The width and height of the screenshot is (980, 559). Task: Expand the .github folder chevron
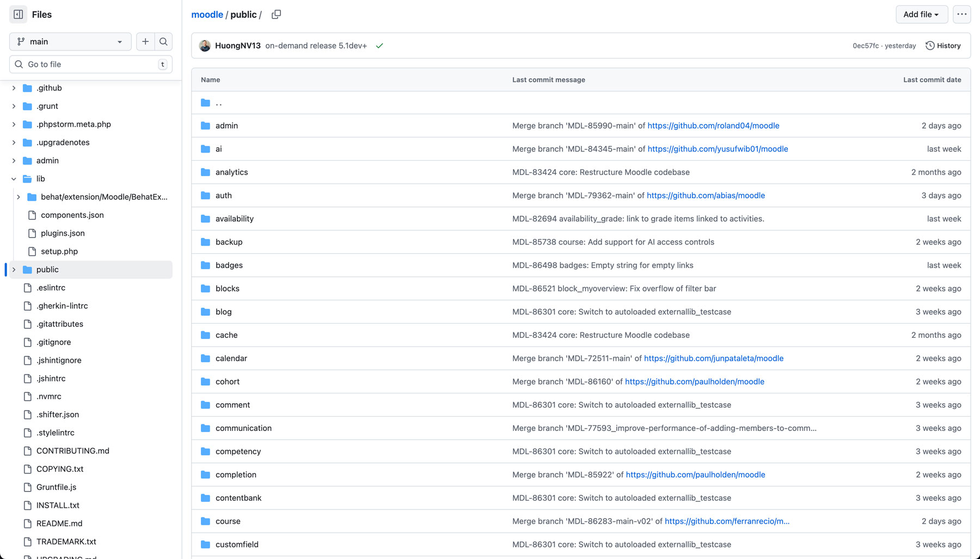tap(14, 88)
